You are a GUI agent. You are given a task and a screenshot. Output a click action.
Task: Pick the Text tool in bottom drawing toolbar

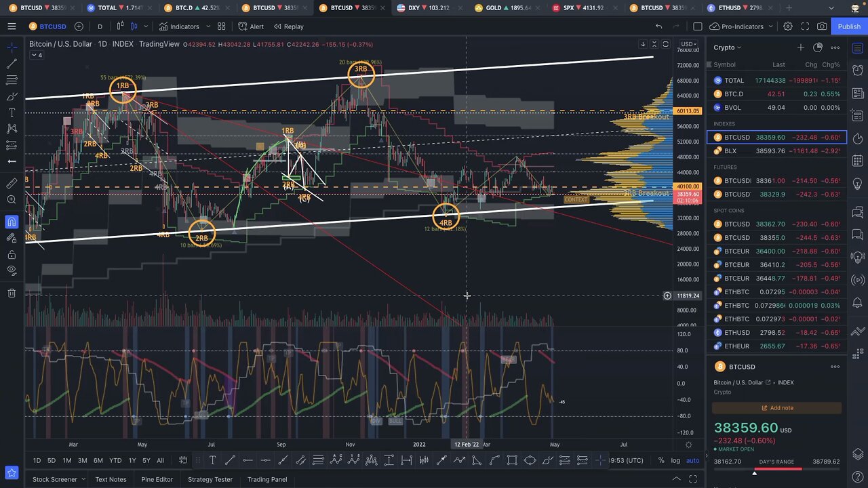212,460
